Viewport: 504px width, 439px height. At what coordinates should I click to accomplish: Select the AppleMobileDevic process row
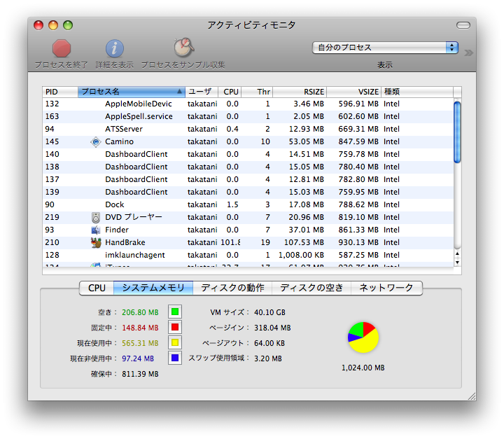pos(248,104)
